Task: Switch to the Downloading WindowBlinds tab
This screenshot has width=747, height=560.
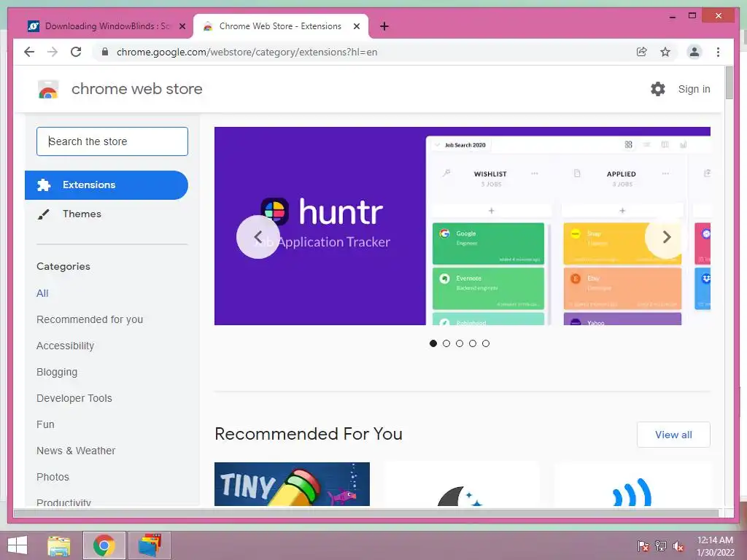Action: pos(107,26)
